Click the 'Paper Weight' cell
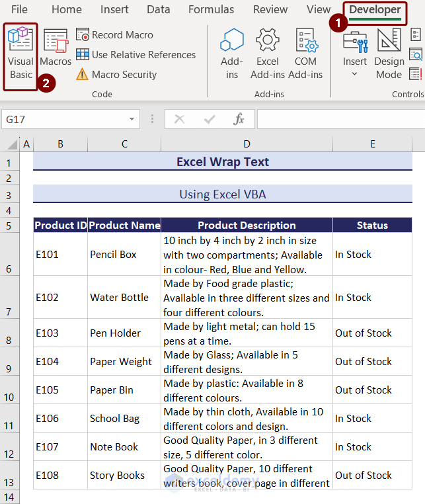Screen dimensions: 425x504 point(124,361)
